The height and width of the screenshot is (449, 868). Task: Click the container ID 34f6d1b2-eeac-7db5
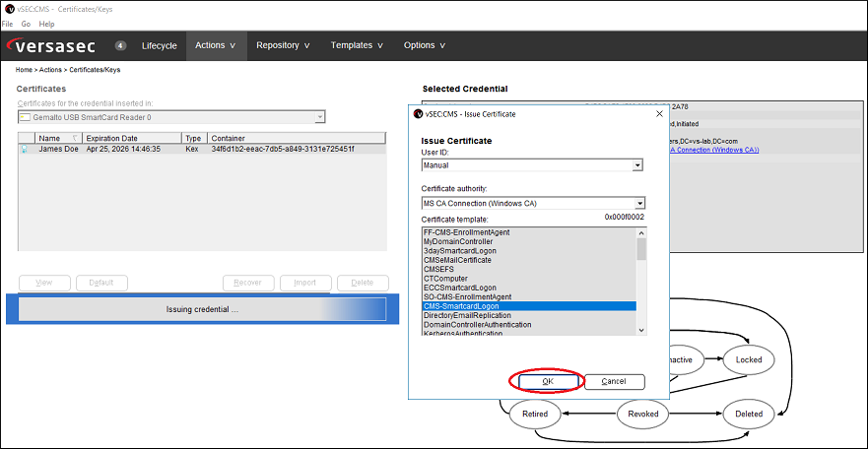(x=283, y=150)
